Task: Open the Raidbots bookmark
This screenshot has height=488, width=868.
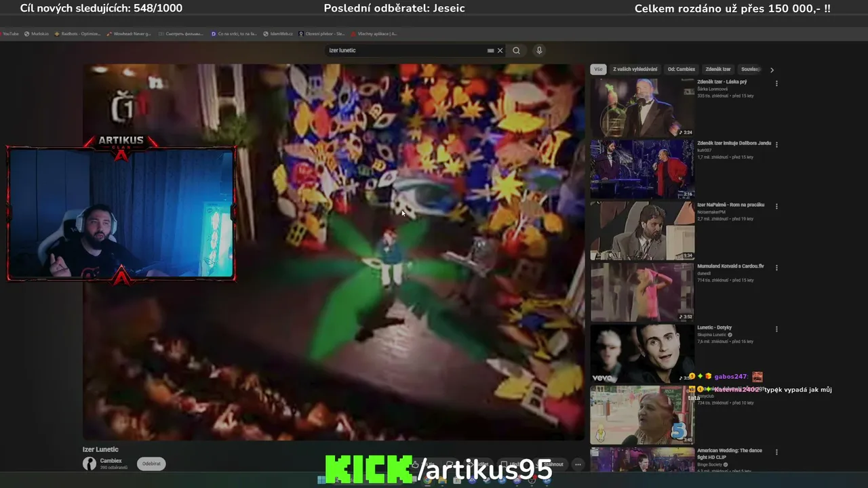Action: coord(77,33)
